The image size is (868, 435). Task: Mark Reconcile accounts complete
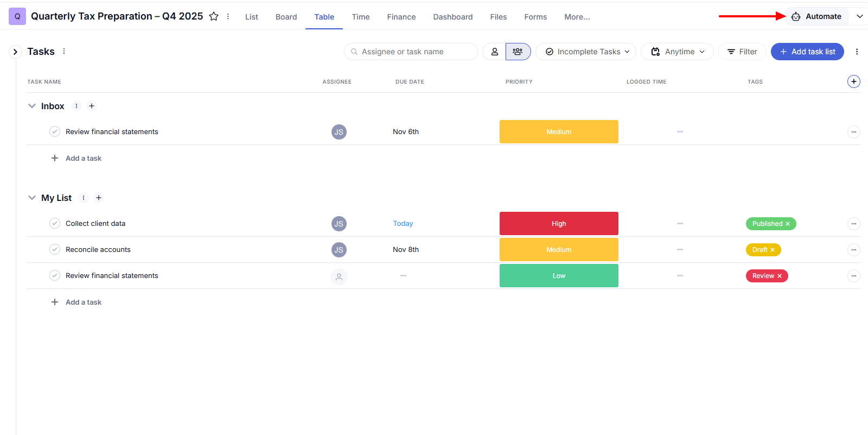[x=55, y=249]
